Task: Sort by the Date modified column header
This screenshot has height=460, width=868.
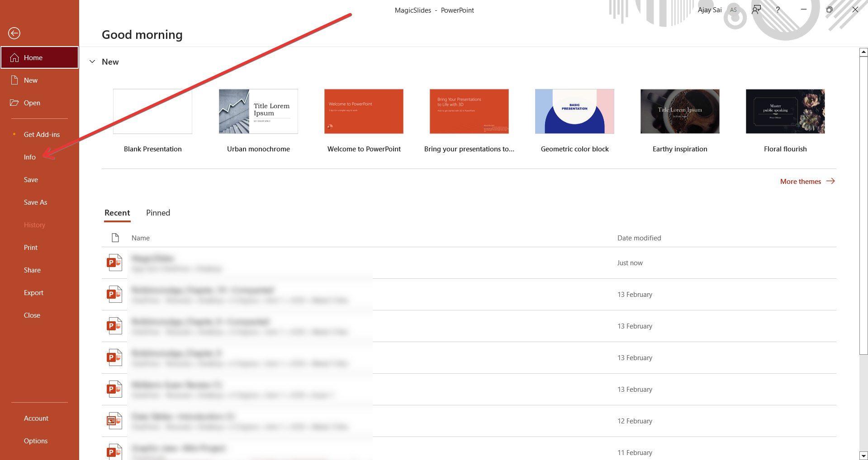Action: click(x=639, y=238)
